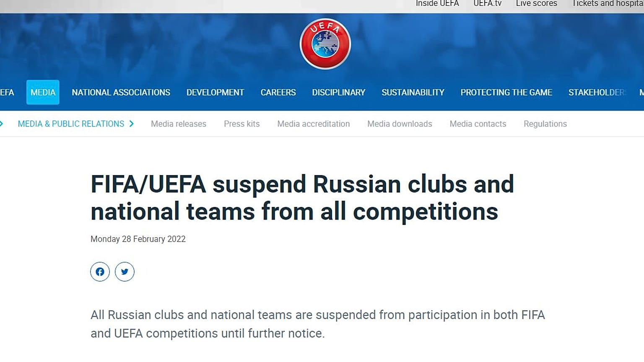
Task: Share article via Facebook icon
Action: (100, 271)
